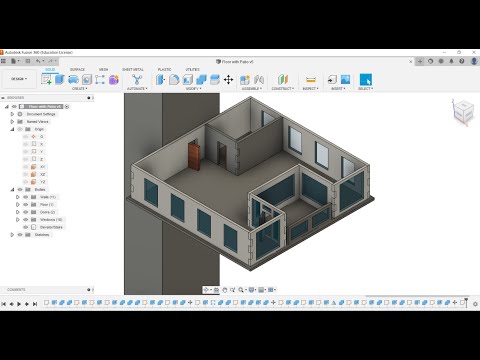Select the Press Pull tool
The height and width of the screenshot is (360, 480).
(160, 79)
